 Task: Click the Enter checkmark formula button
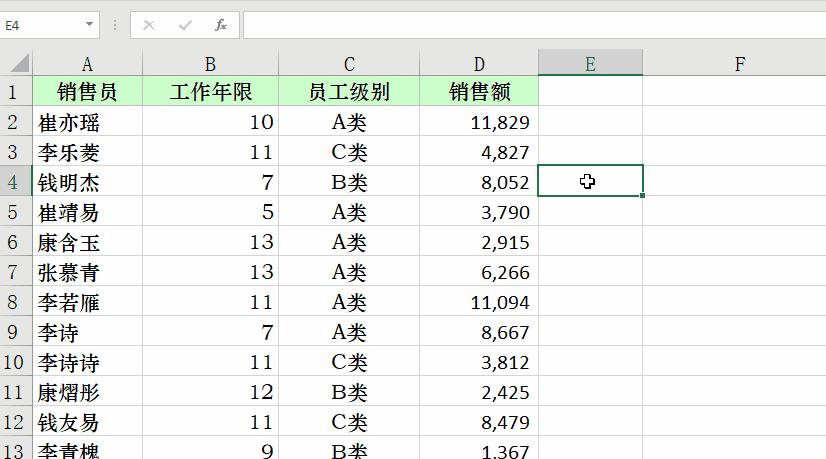coord(185,25)
